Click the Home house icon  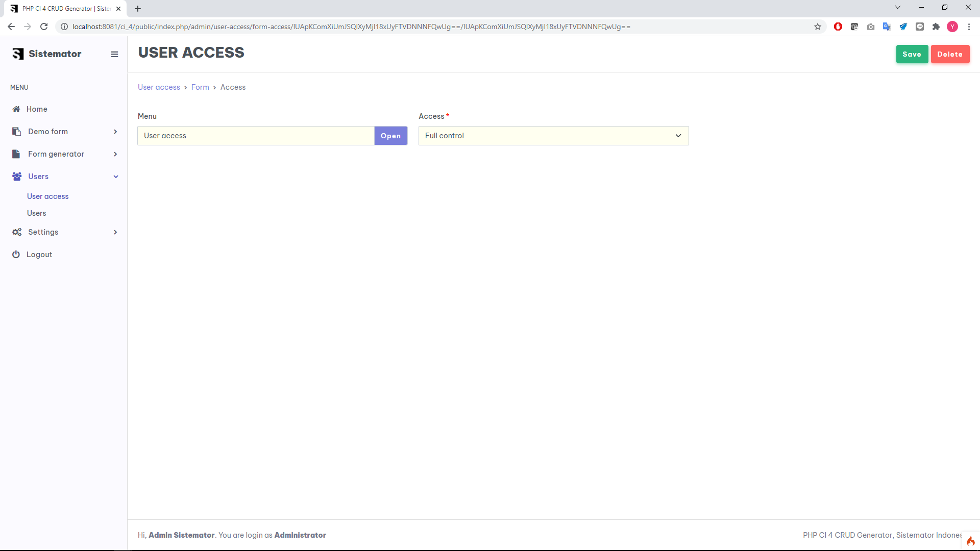pyautogui.click(x=16, y=109)
